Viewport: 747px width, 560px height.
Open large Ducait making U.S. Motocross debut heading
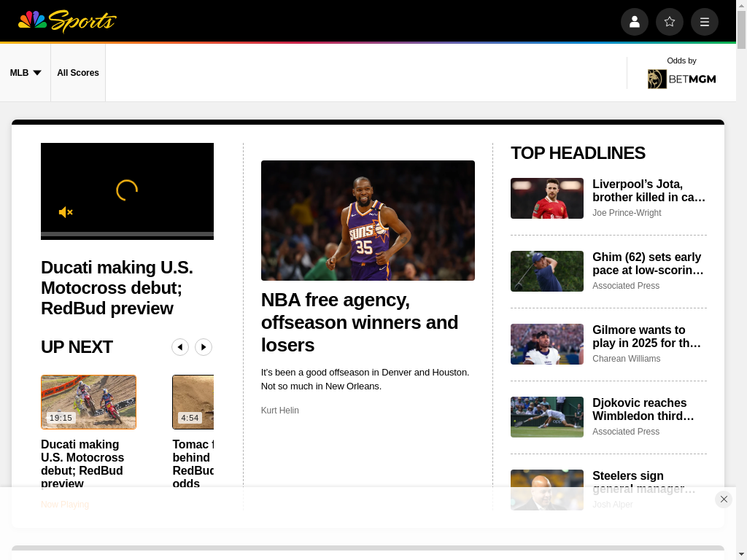click(117, 287)
